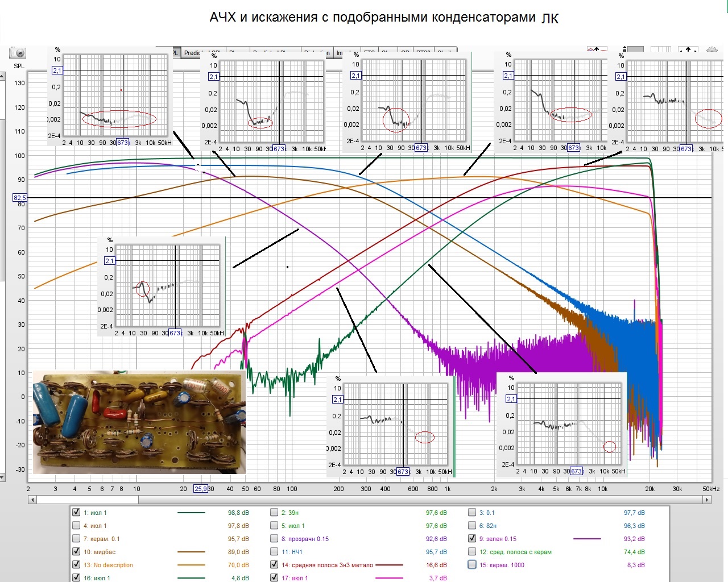Click the left arrow of the horizontal scrollbar
728x582 pixels.
pyautogui.click(x=32, y=500)
